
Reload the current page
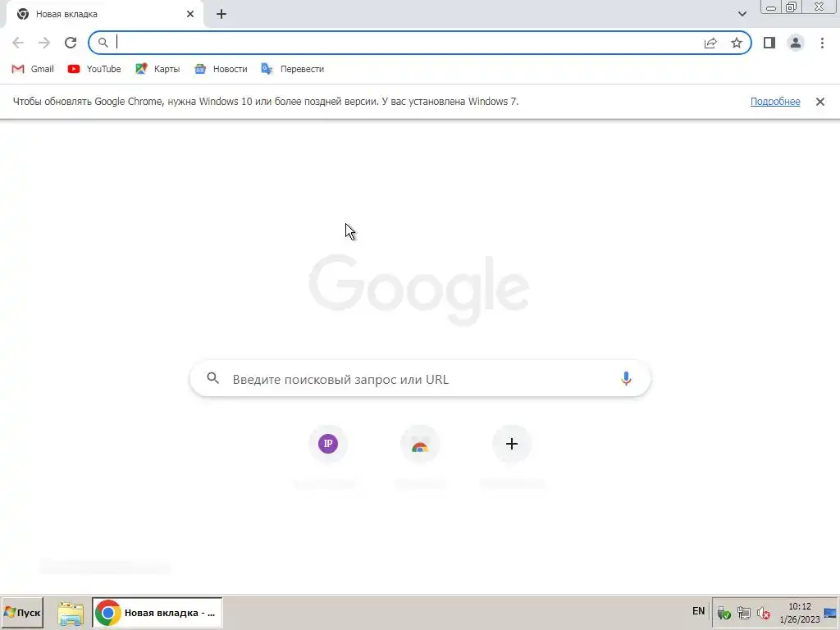[x=71, y=43]
